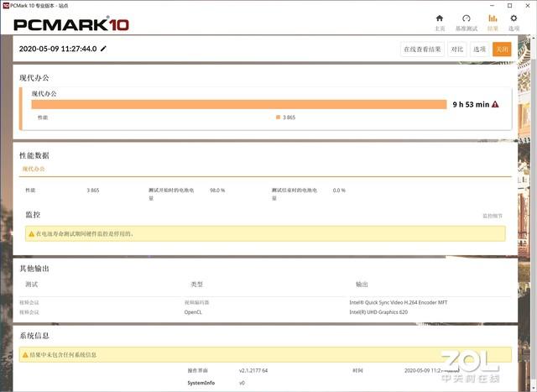Click the 在线查看结果 button
The image size is (537, 392).
click(422, 50)
